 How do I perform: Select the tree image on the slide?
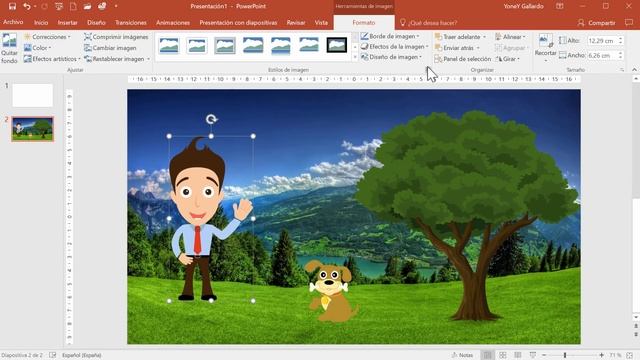tap(467, 216)
